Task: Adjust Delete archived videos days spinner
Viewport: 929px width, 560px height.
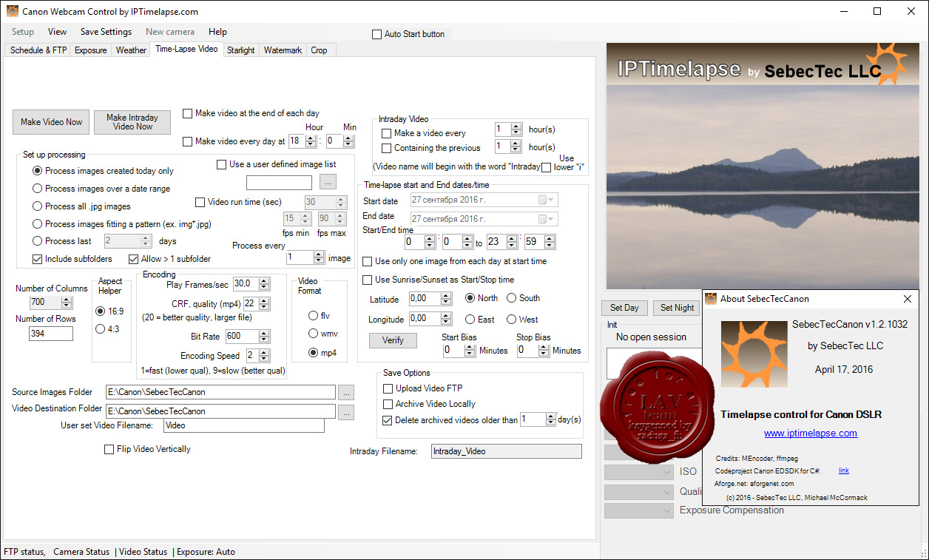Action: [550, 419]
